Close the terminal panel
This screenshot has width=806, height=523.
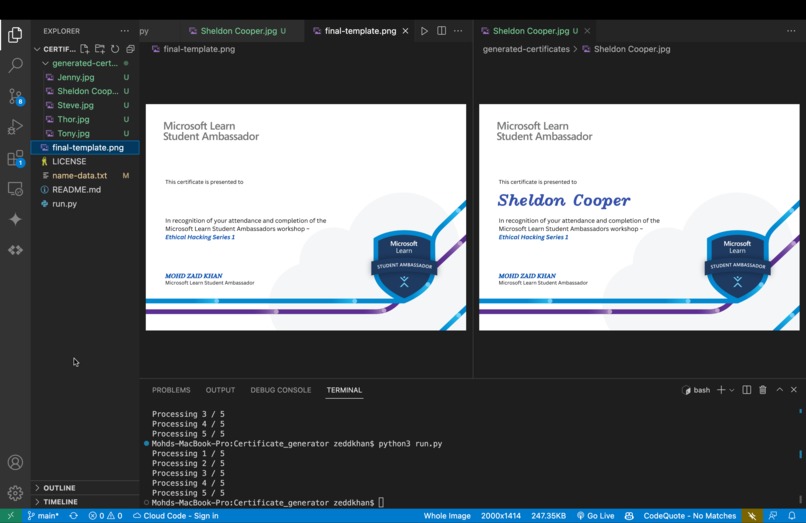coord(794,390)
